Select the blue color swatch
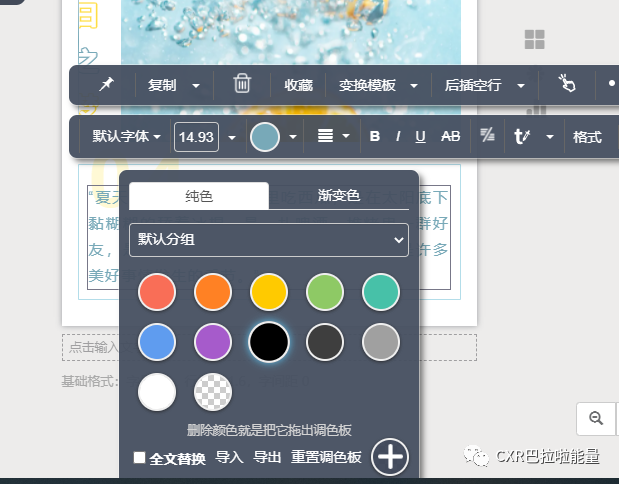Screen dimensions: 619x484 tap(157, 342)
